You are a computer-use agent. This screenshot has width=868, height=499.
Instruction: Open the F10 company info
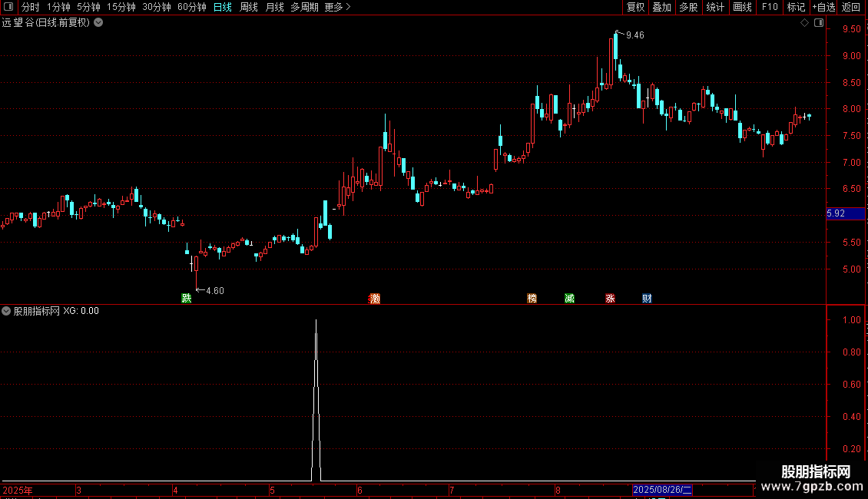(770, 7)
